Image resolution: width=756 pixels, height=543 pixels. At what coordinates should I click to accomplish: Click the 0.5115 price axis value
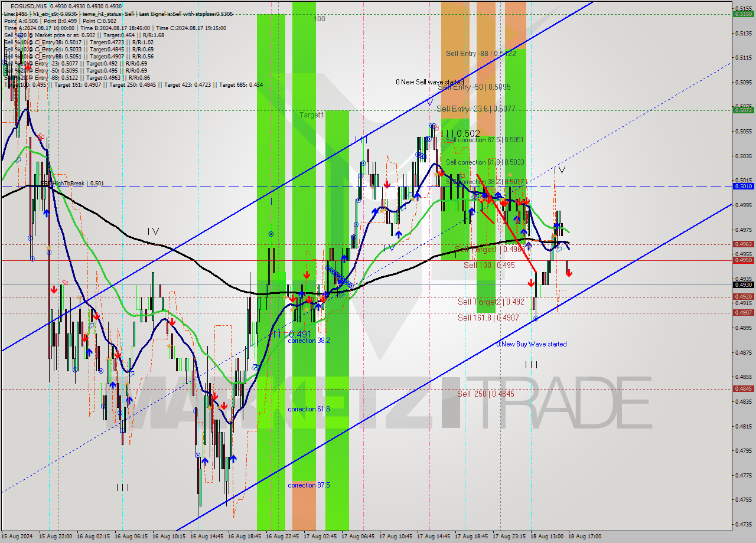[743, 58]
